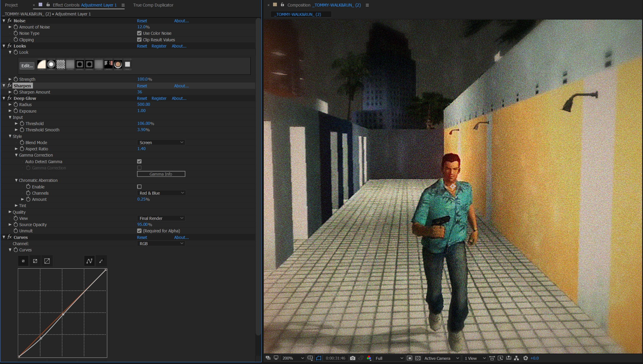Expand the Tint property group
Screen dimensions: 643x364
(x=16, y=206)
